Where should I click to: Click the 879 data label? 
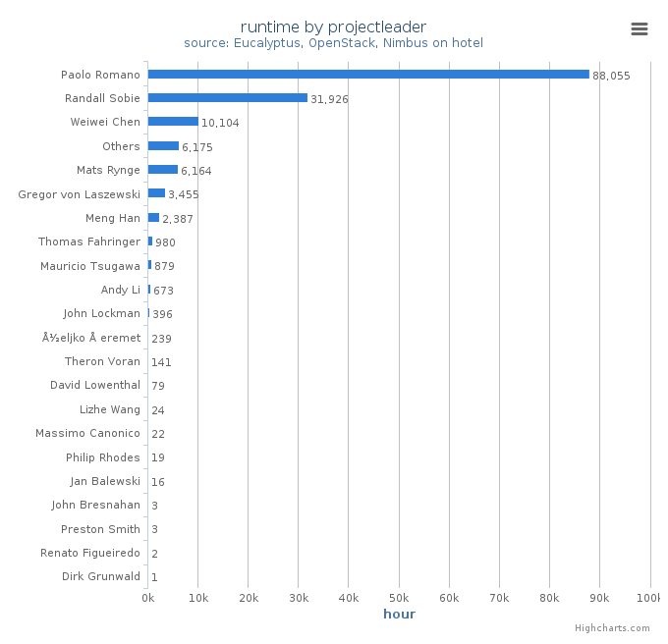pos(164,266)
